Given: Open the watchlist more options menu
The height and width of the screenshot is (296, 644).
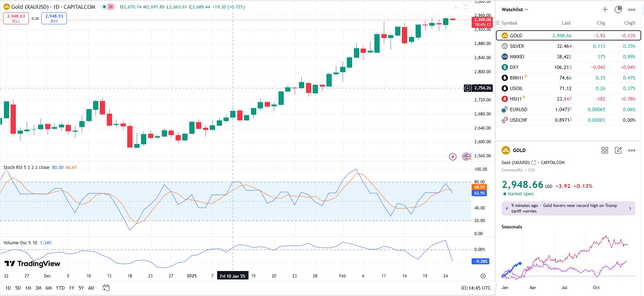Looking at the screenshot, I should [632, 10].
